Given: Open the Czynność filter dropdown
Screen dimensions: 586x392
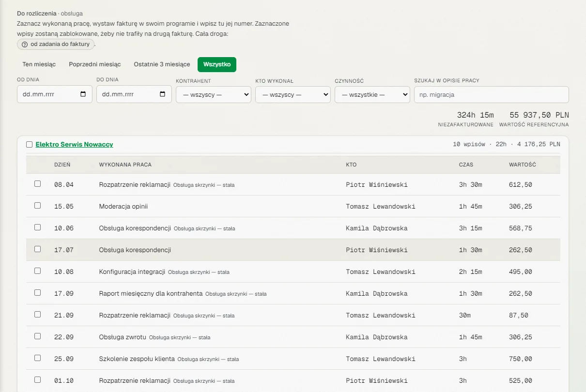Looking at the screenshot, I should click(x=372, y=94).
